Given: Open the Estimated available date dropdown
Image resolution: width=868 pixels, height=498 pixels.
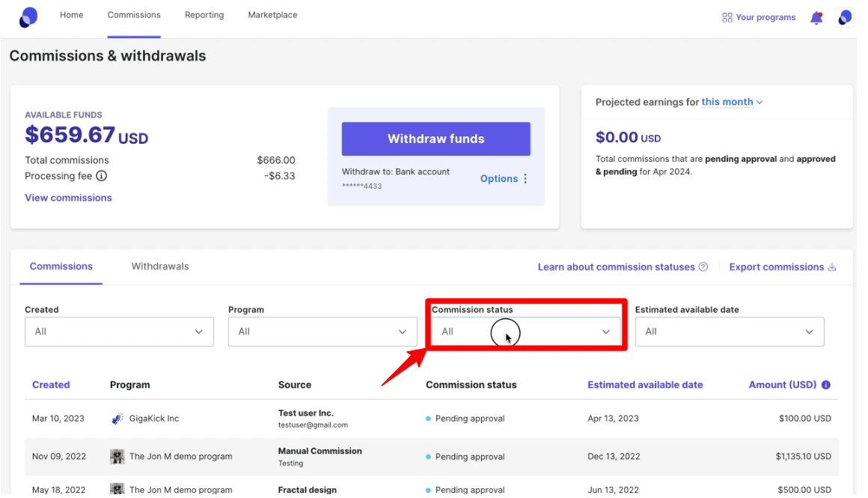Looking at the screenshot, I should pos(729,332).
